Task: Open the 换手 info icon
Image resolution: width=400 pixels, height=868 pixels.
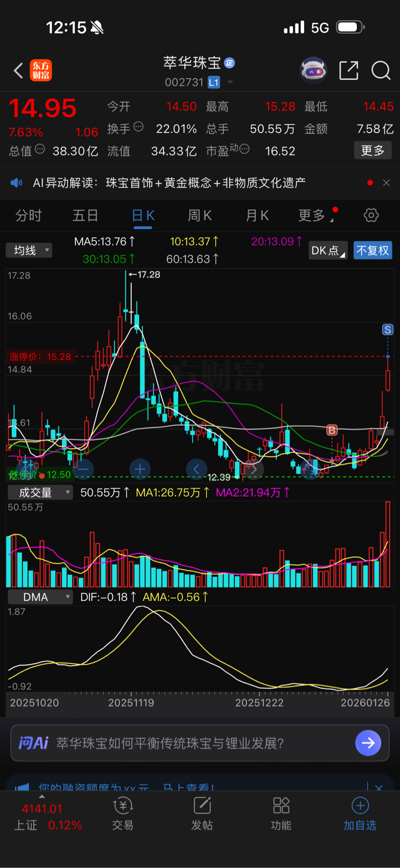Action: (x=139, y=127)
